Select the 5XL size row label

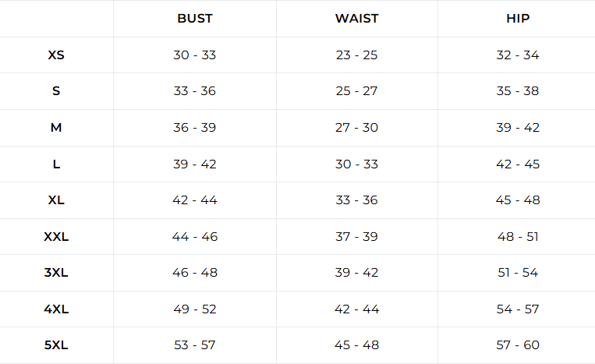56,345
